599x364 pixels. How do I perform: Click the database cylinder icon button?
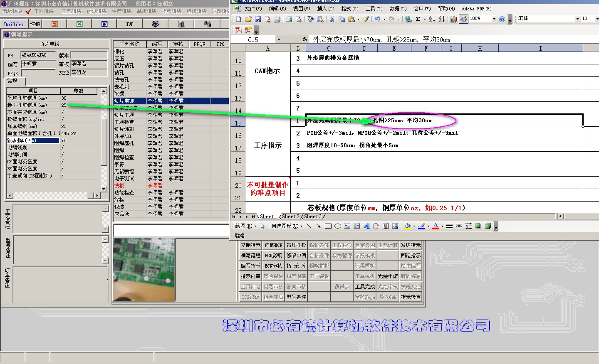[181, 24]
